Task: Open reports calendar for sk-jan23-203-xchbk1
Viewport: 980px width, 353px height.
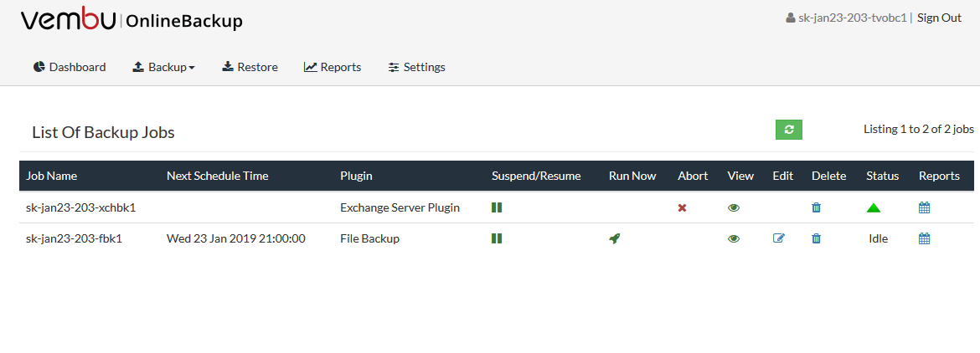Action: click(925, 207)
